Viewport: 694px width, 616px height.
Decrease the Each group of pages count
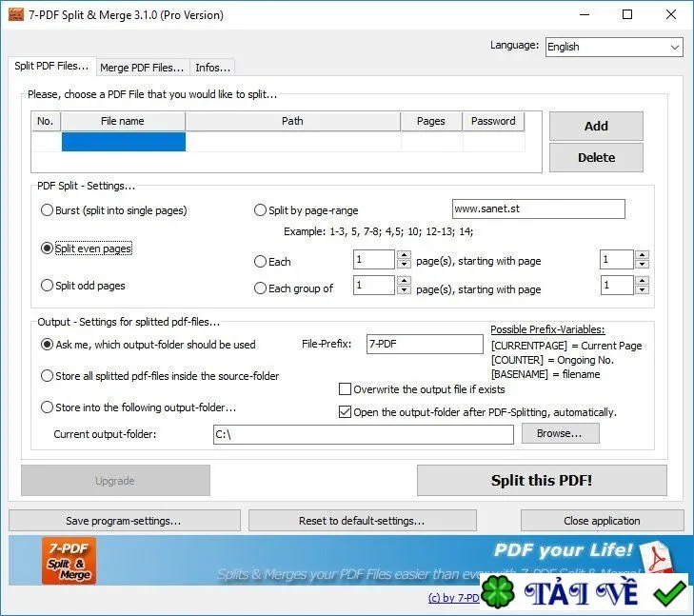404,290
